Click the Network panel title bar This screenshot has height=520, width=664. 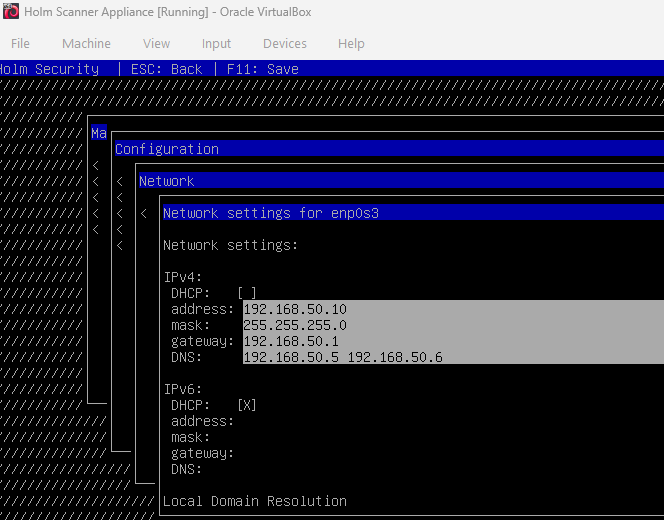click(x=401, y=181)
